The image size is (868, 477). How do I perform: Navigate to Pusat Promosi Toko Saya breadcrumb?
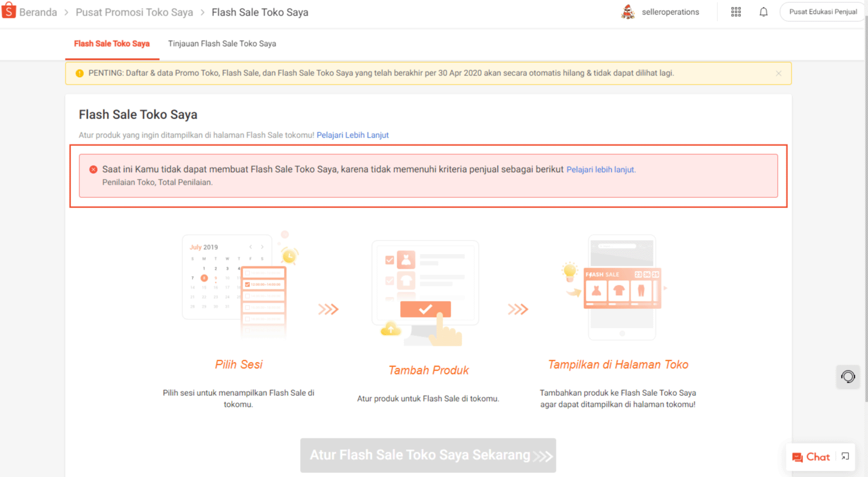(x=134, y=12)
